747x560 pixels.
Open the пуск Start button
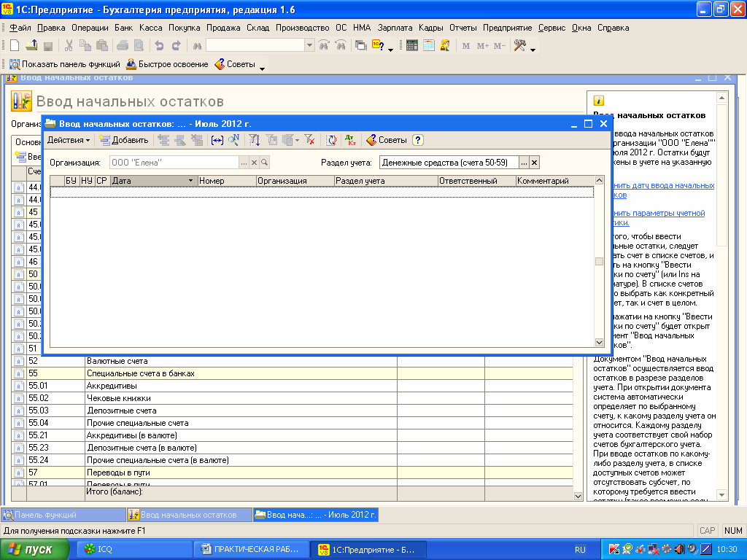coord(35,549)
